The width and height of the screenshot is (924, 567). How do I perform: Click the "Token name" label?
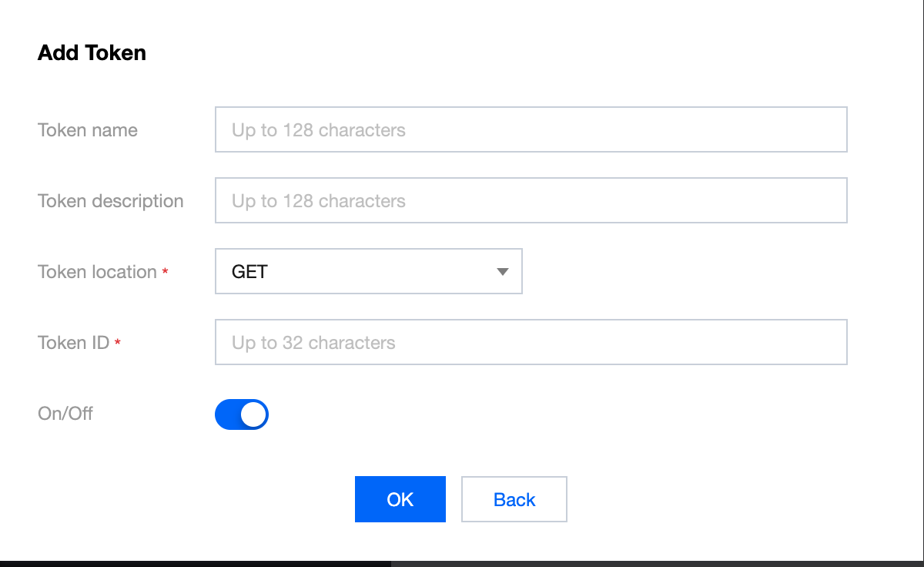pos(88,130)
